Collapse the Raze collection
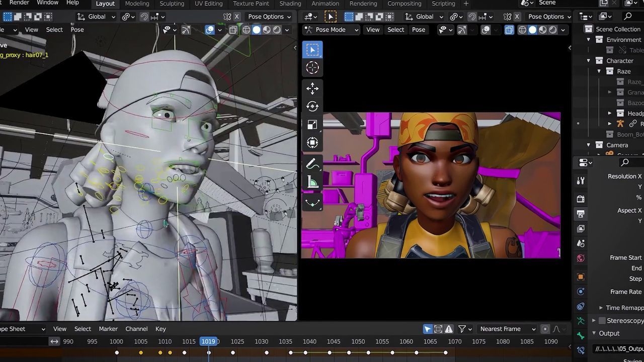 pos(599,71)
